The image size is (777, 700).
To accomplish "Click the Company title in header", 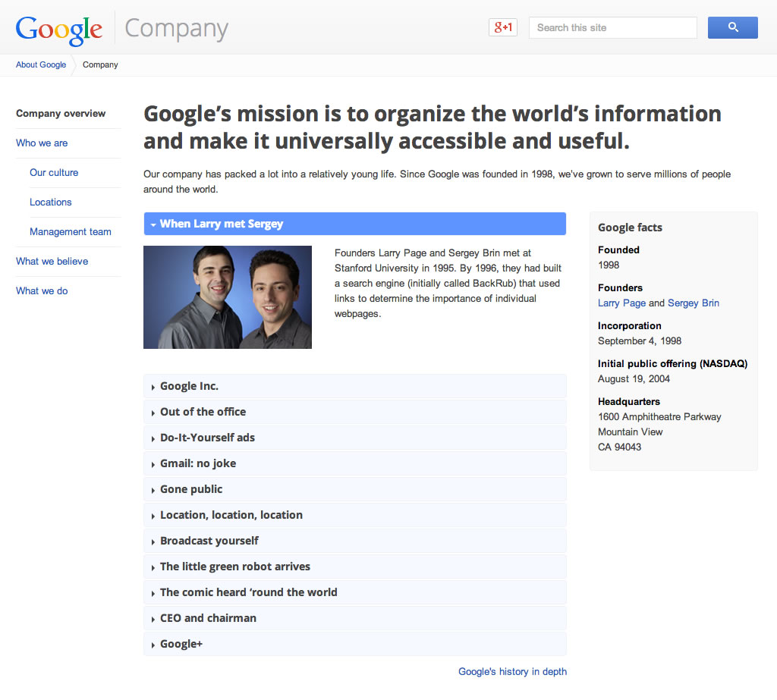I will [176, 30].
